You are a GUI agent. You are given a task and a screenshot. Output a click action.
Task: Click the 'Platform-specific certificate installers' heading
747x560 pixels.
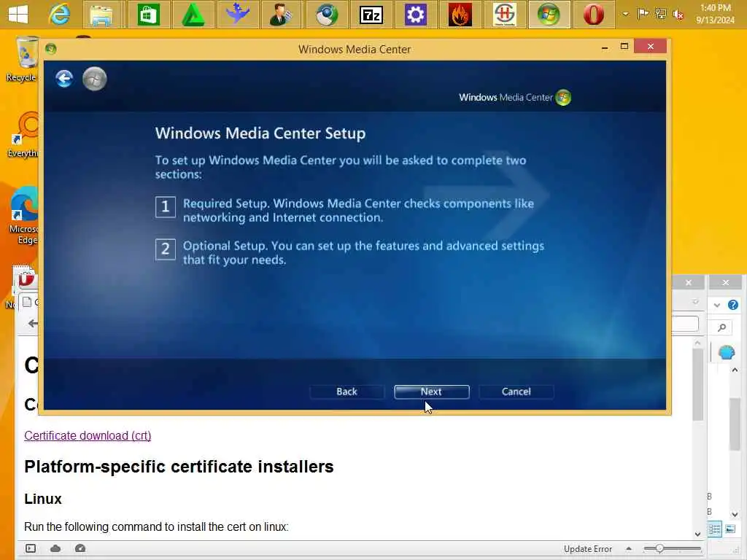pos(179,467)
